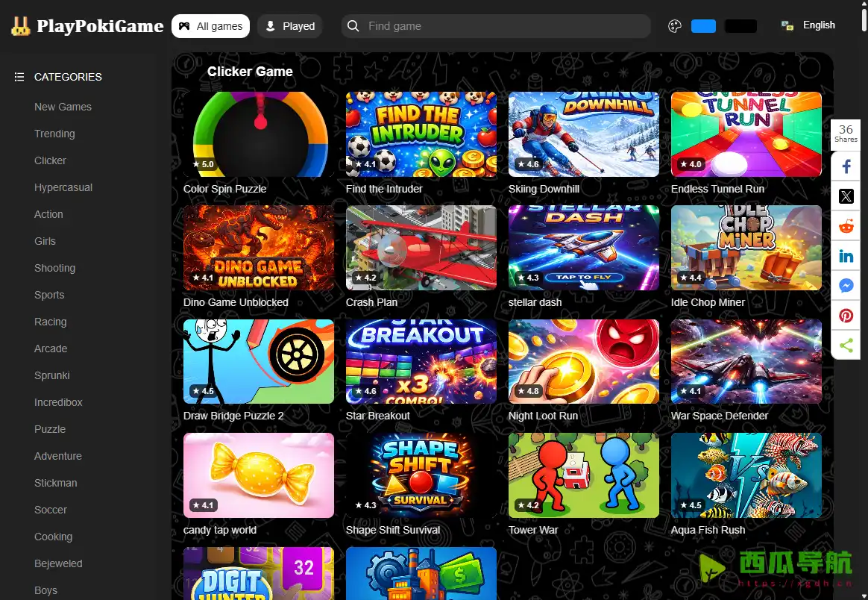The width and height of the screenshot is (868, 600).
Task: Share via the X (Twitter) icon
Action: coord(846,196)
